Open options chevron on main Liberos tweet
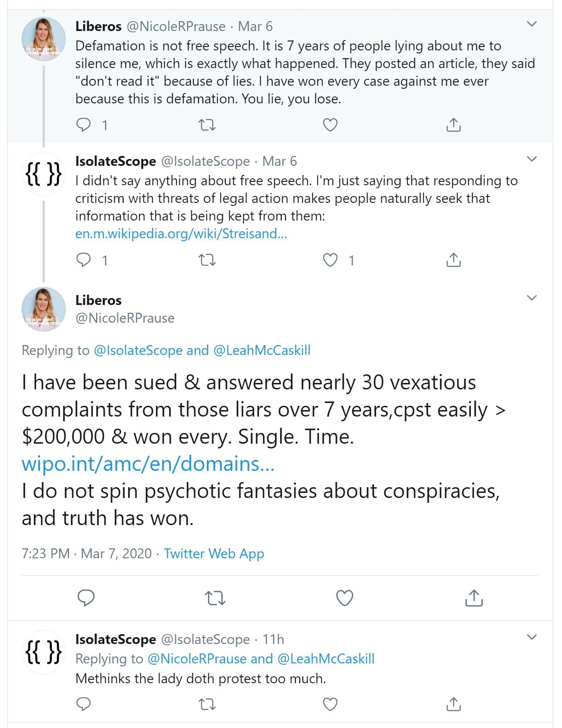 tap(532, 298)
